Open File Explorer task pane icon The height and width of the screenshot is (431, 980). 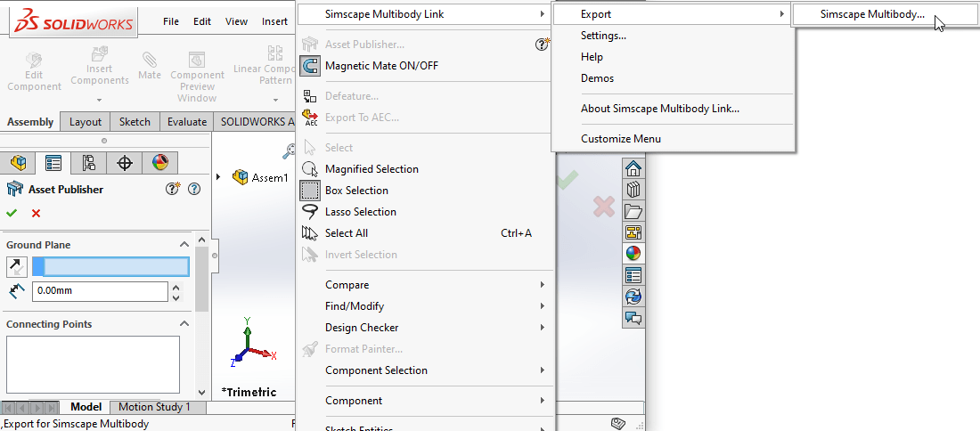point(633,211)
